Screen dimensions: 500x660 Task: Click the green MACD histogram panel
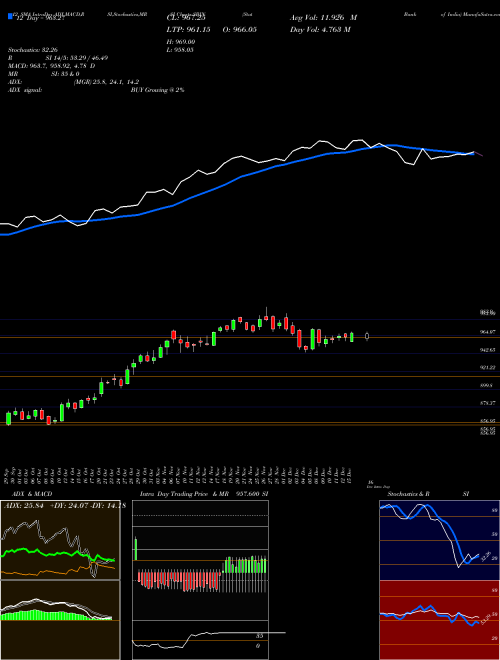60,620
